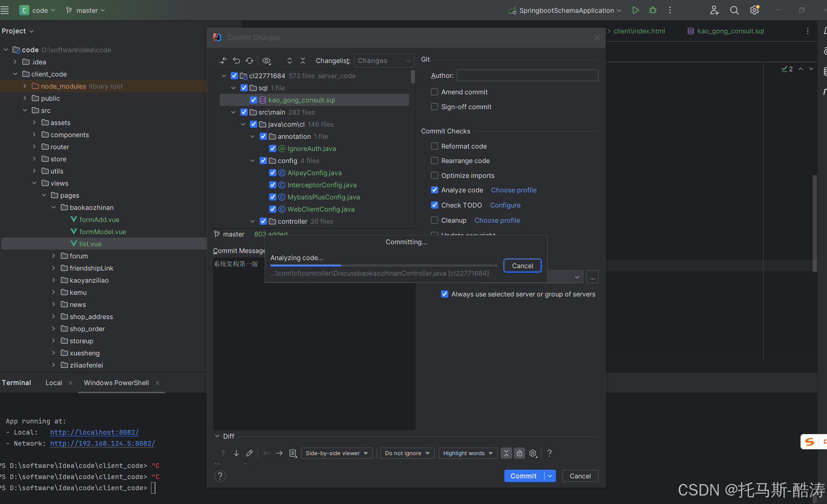Open the Side-by-side viewer dropdown
The image size is (827, 504).
pyautogui.click(x=336, y=453)
